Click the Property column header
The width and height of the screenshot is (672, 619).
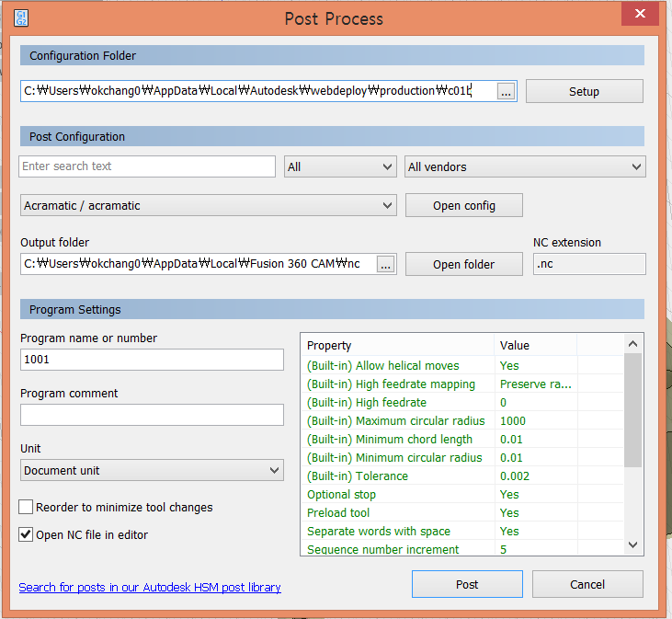coord(398,345)
